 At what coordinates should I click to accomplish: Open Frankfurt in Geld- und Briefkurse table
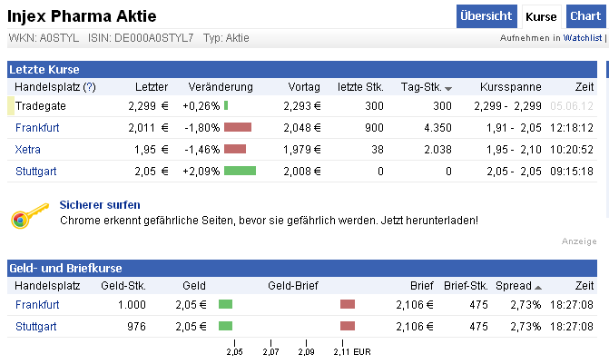[37, 304]
